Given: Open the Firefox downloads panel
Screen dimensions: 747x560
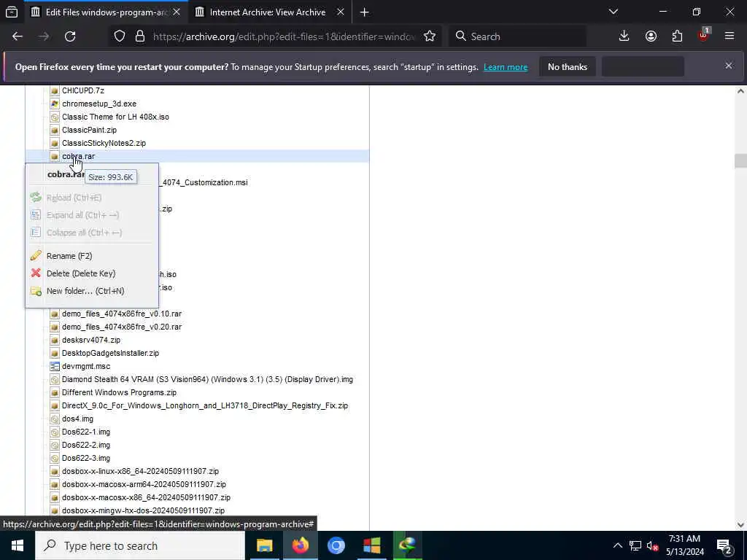Looking at the screenshot, I should 624,36.
